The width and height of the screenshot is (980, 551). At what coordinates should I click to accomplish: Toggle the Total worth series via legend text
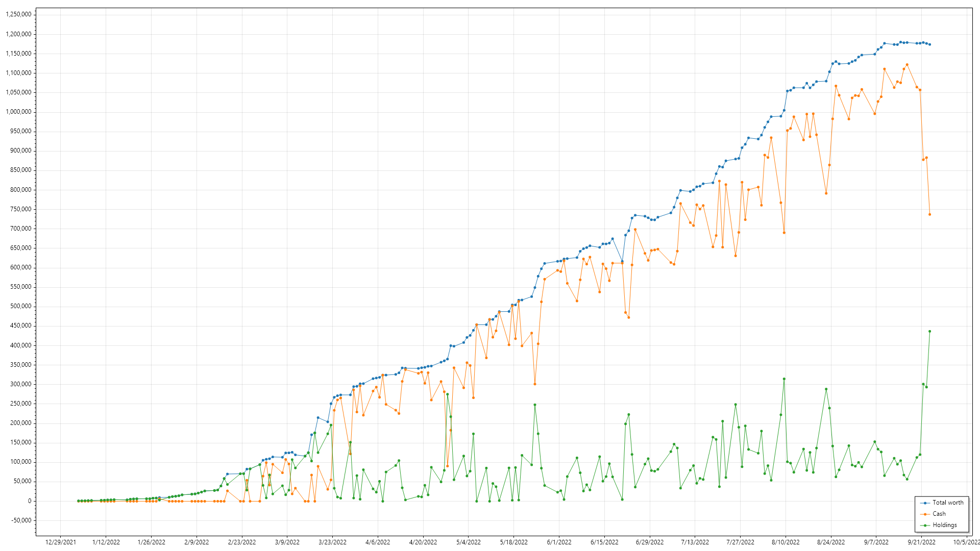(x=948, y=503)
